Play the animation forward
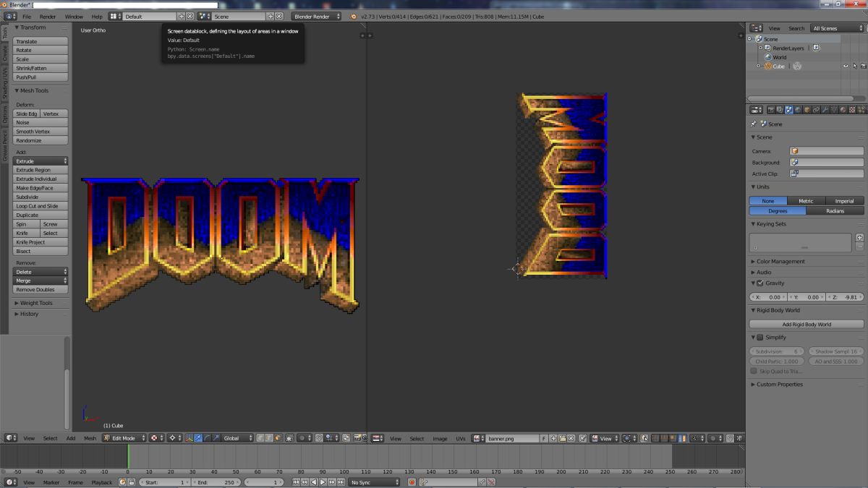The image size is (868, 488). click(323, 482)
